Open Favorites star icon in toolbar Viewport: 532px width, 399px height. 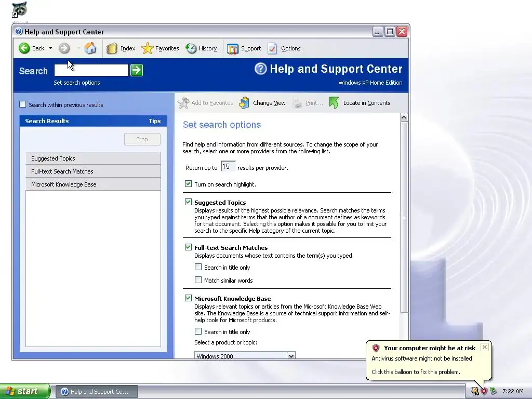(x=147, y=48)
